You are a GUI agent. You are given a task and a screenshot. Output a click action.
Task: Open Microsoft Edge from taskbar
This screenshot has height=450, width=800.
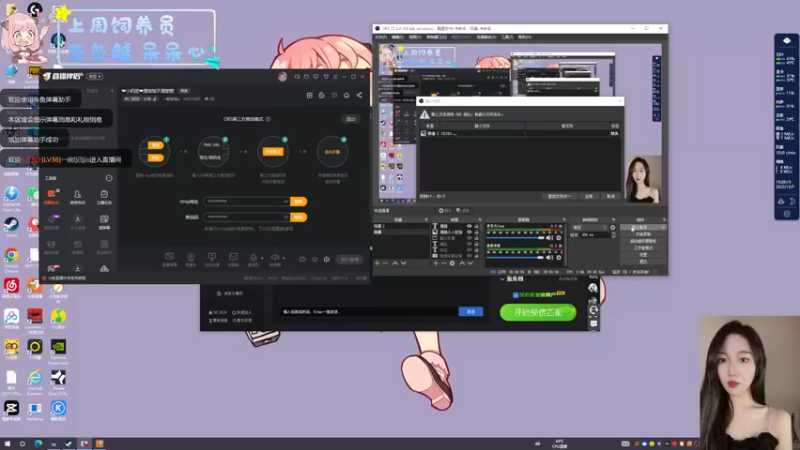pos(38,444)
